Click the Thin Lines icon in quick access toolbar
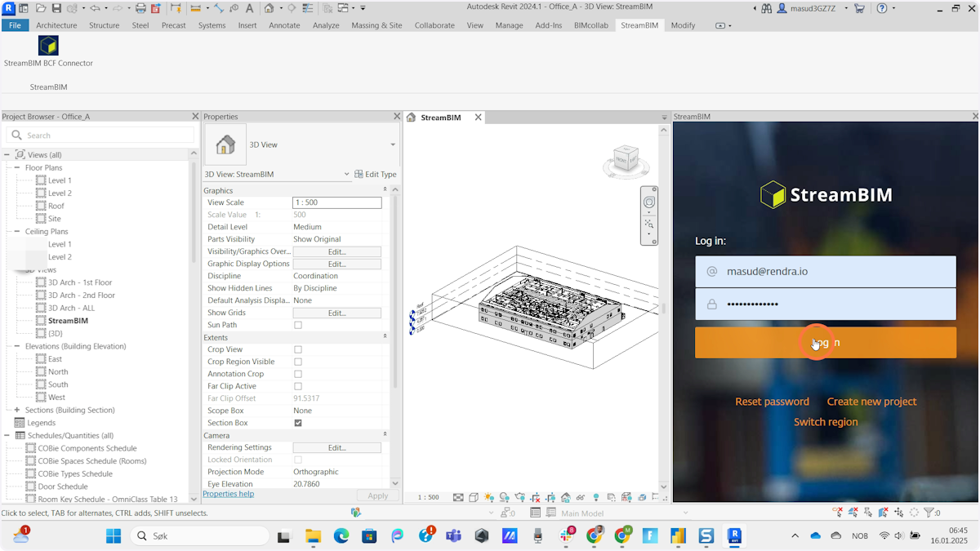 (307, 8)
